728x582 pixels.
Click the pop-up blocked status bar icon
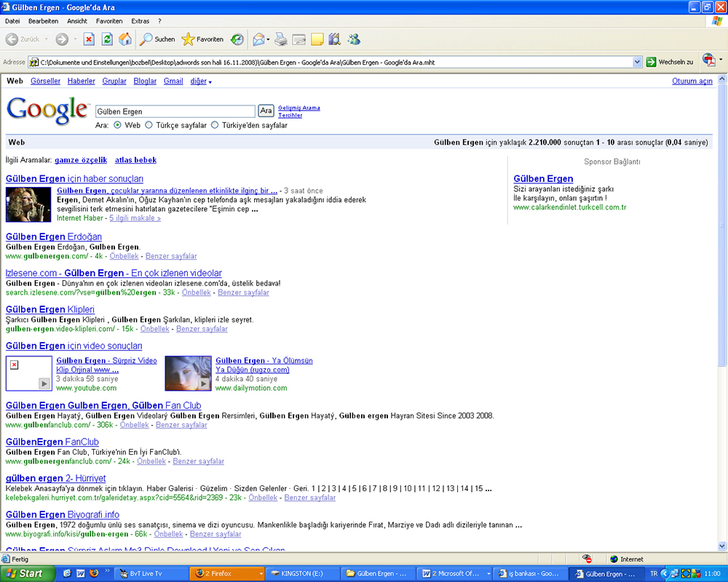click(587, 559)
